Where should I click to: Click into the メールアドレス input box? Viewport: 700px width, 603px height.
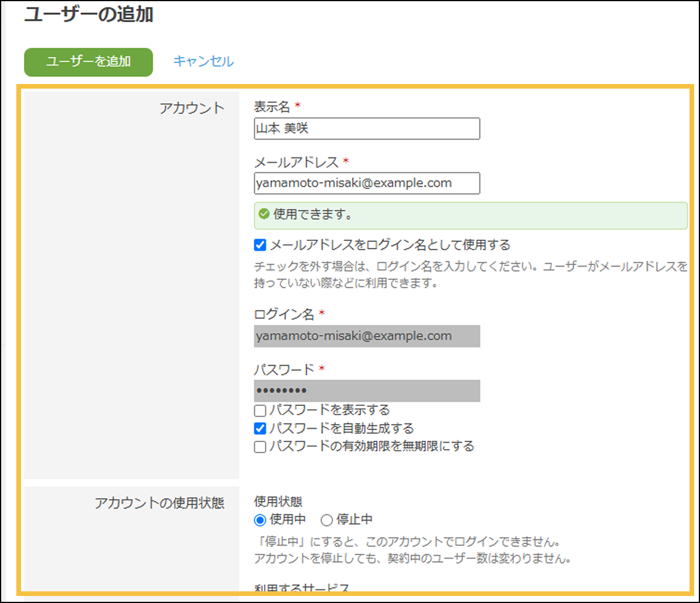click(366, 183)
